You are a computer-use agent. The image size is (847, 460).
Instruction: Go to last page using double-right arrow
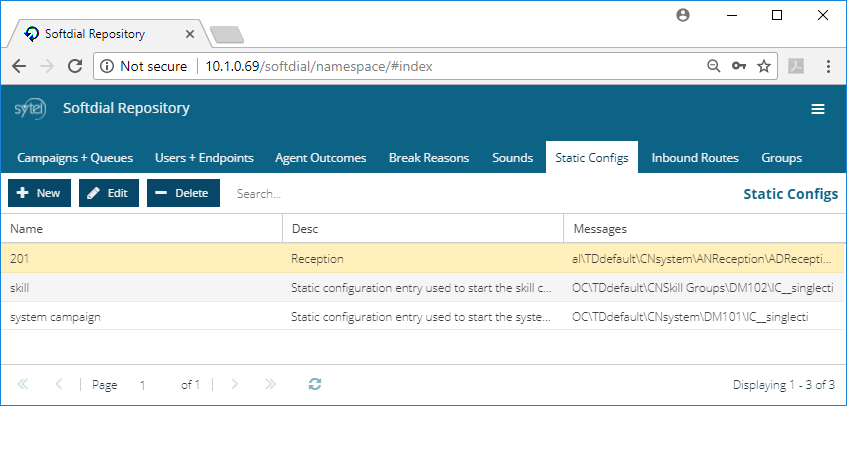[271, 384]
